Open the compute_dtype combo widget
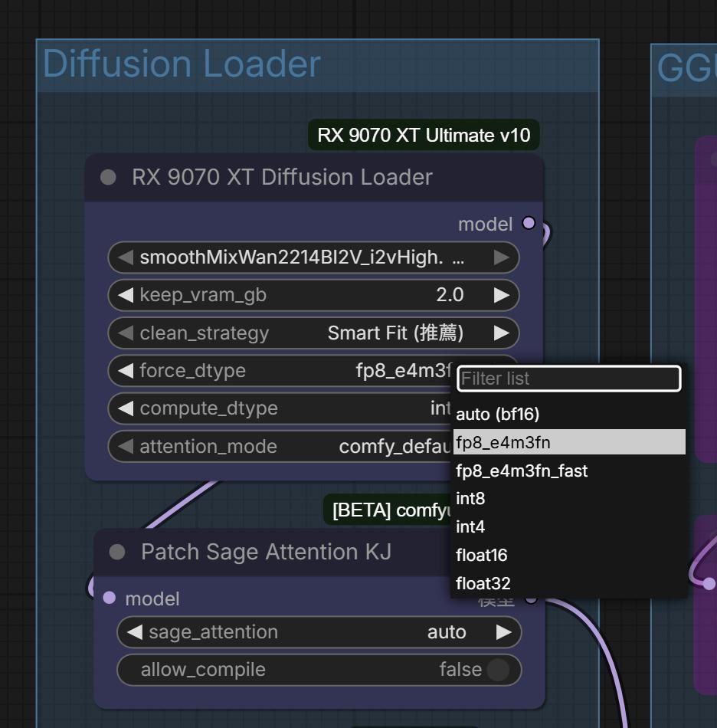717x728 pixels. 280,408
